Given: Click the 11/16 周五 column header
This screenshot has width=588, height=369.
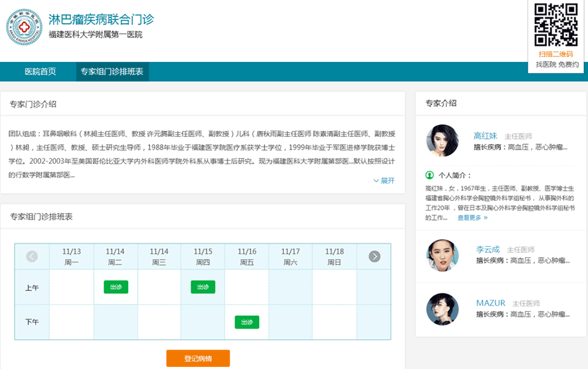Looking at the screenshot, I should tap(246, 257).
